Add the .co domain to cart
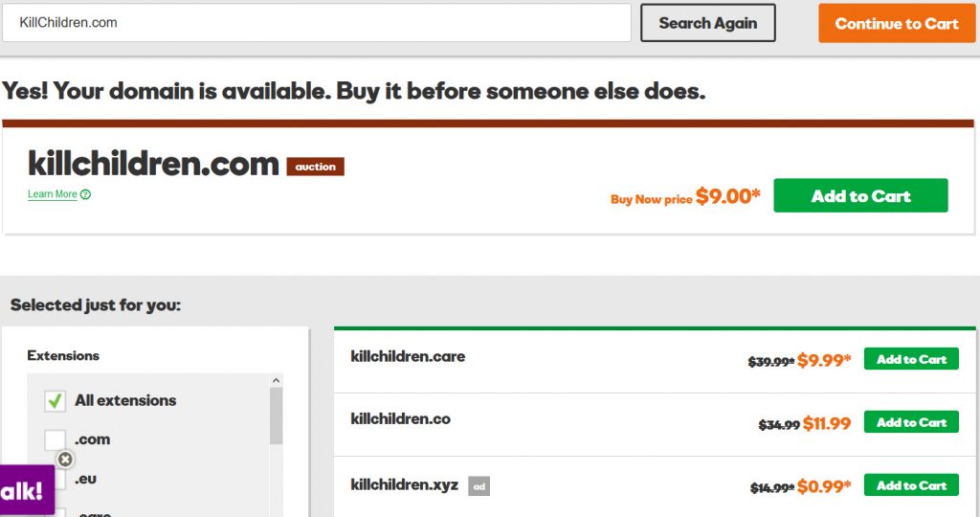The height and width of the screenshot is (517, 980). coord(911,422)
